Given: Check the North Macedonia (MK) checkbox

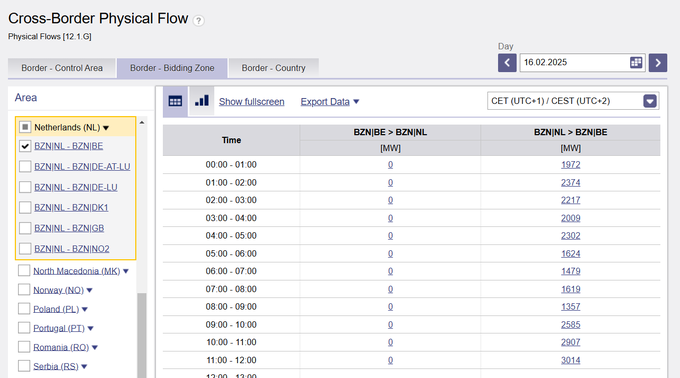Looking at the screenshot, I should click(24, 270).
